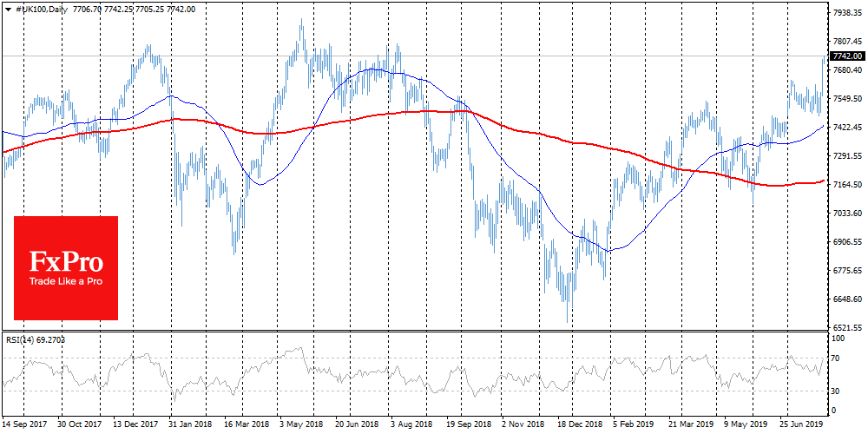Click the RSI 70 level label
The width and height of the screenshot is (868, 434).
(836, 358)
